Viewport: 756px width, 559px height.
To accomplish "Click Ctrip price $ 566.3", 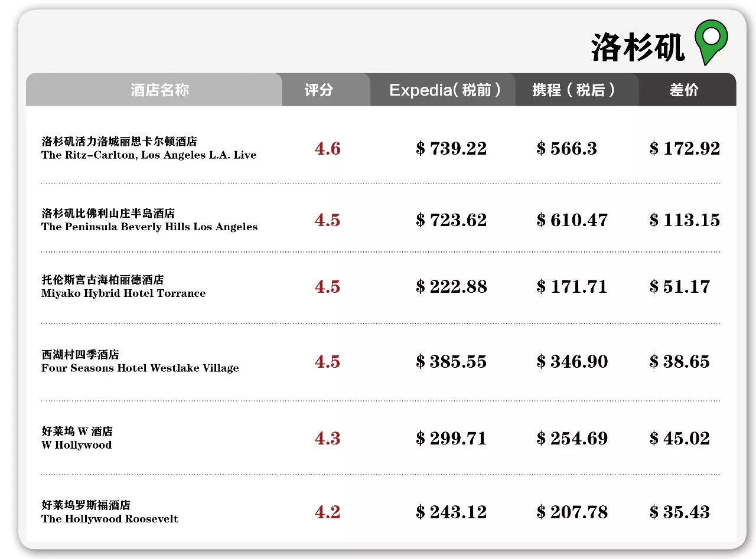I will tap(567, 148).
